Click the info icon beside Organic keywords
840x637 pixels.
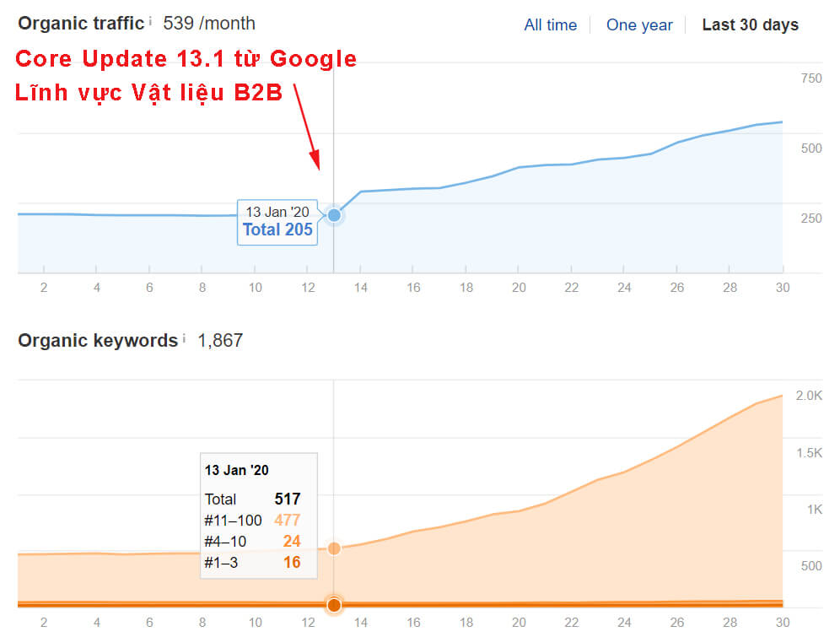coord(183,338)
